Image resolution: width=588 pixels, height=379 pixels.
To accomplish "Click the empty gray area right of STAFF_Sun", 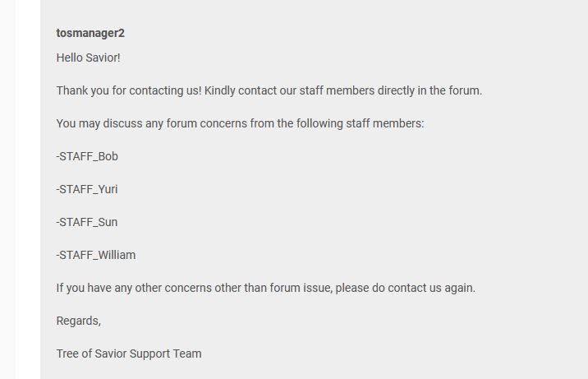I will [x=338, y=222].
